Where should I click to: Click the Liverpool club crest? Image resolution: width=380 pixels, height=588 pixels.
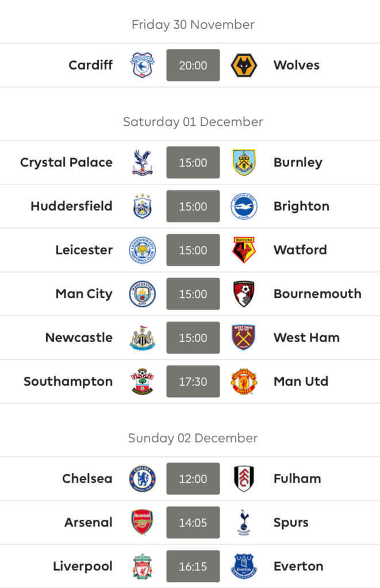pyautogui.click(x=143, y=566)
